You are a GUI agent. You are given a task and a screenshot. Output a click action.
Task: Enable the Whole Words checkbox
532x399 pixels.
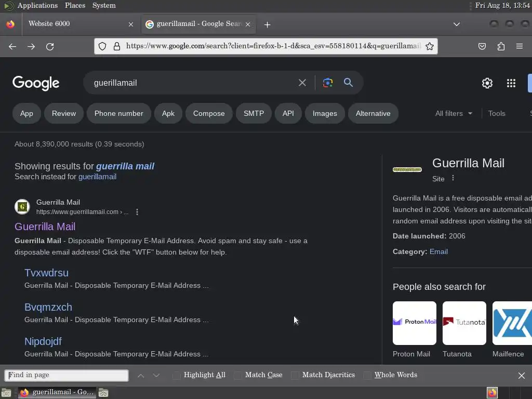(x=367, y=375)
